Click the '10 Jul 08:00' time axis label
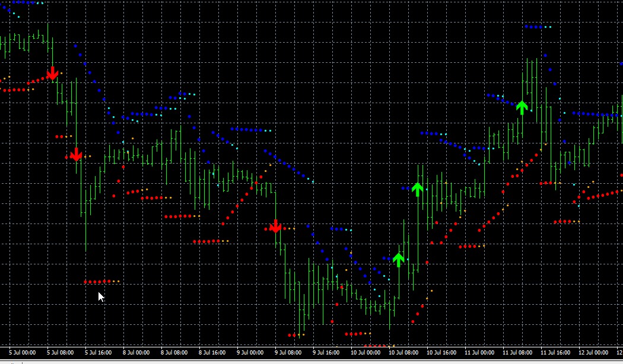623x364 pixels. pos(403,353)
